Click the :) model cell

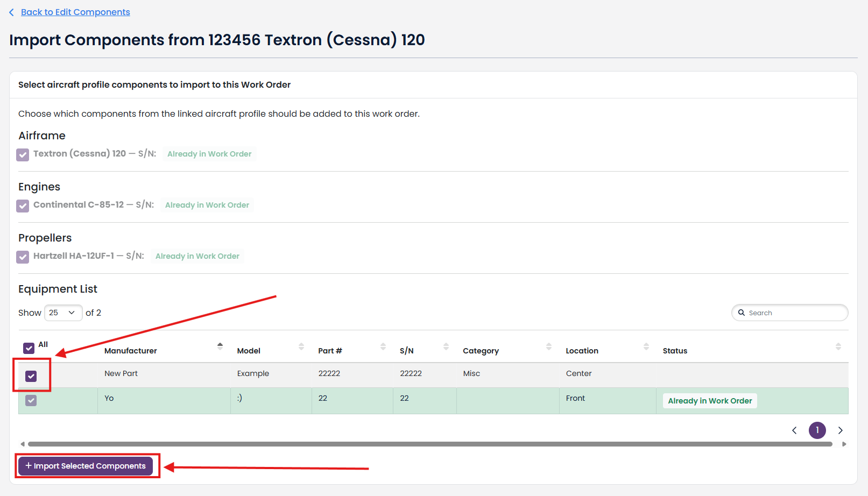(271, 400)
